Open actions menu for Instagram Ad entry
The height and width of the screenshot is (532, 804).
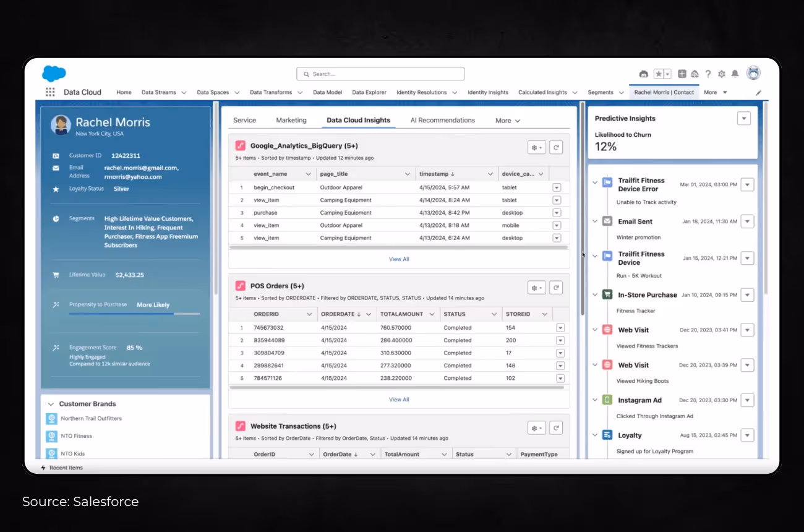click(x=747, y=400)
